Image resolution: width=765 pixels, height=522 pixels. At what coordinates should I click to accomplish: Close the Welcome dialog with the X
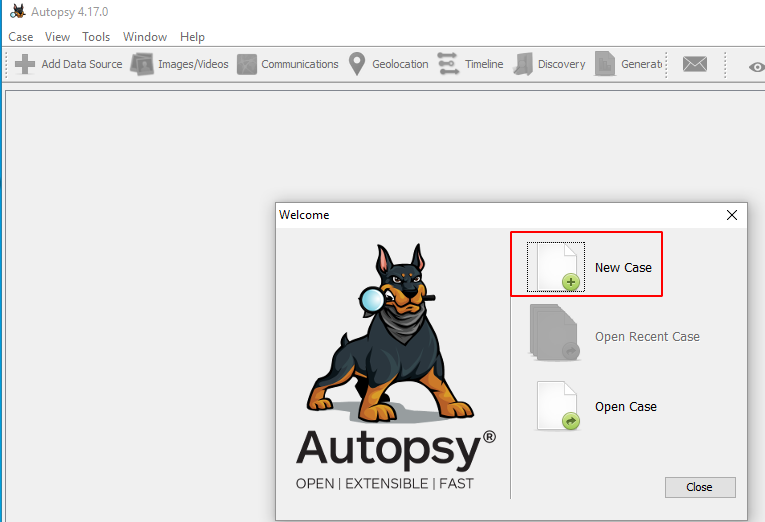click(x=731, y=215)
